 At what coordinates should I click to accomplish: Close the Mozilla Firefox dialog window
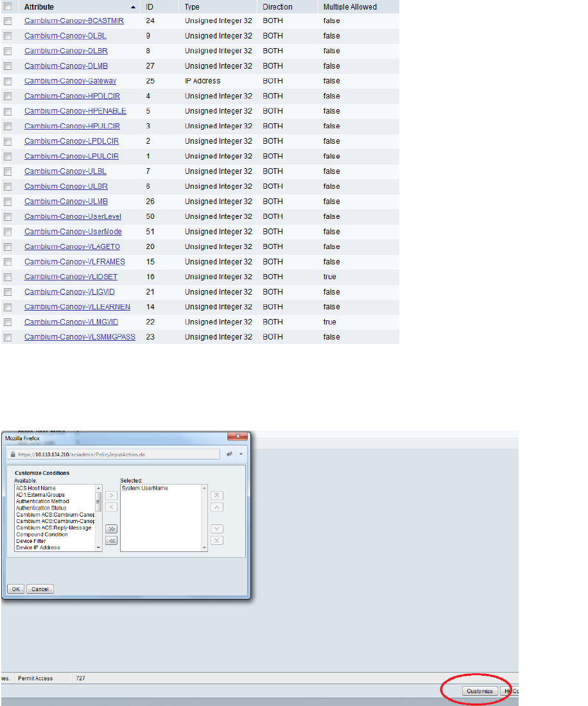click(x=238, y=436)
